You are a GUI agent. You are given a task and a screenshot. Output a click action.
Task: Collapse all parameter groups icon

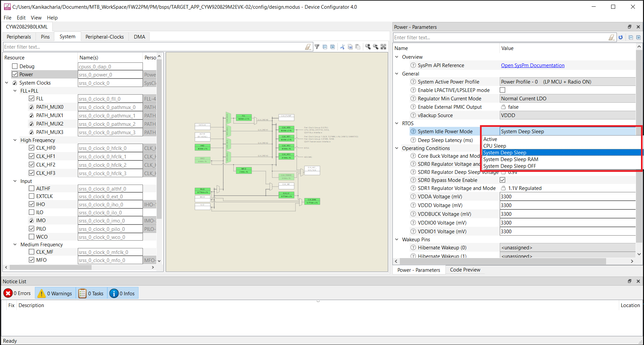point(631,38)
